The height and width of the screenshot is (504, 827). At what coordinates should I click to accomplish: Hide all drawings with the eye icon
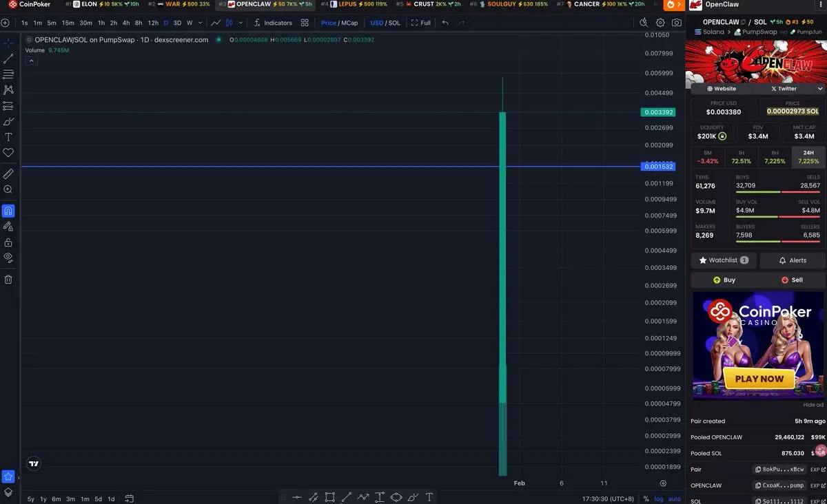[8, 258]
